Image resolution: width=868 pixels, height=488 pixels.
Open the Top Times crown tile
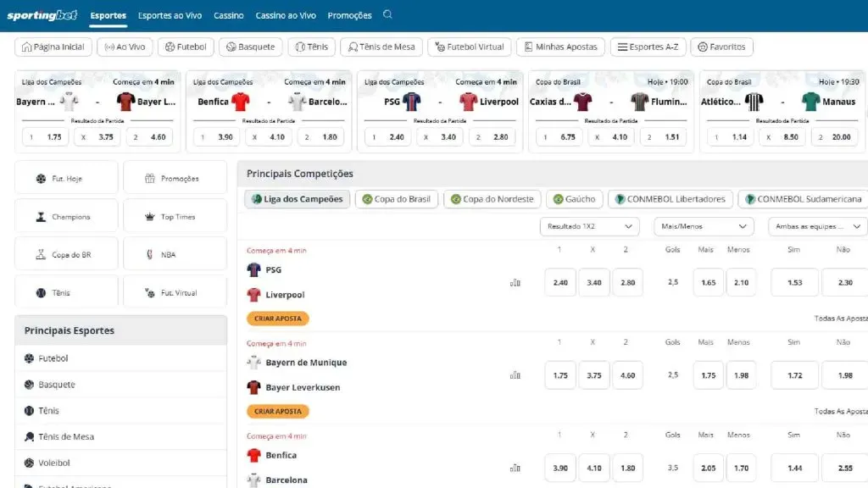175,216
